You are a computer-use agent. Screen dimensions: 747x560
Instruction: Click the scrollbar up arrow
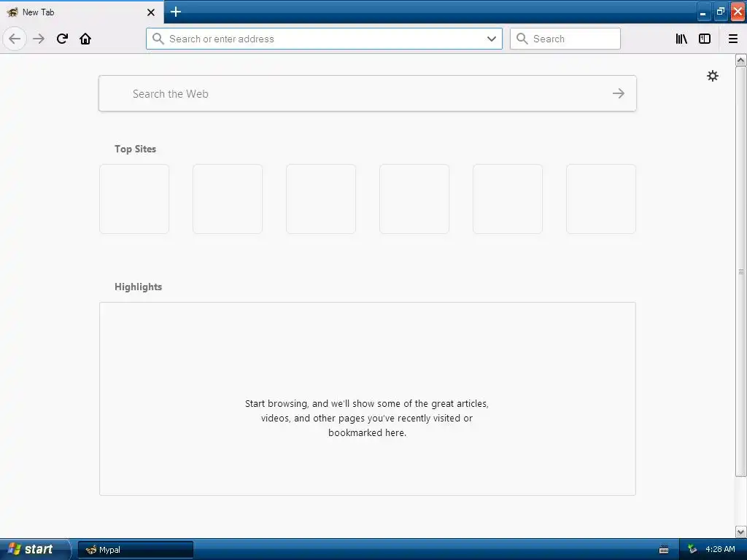741,60
